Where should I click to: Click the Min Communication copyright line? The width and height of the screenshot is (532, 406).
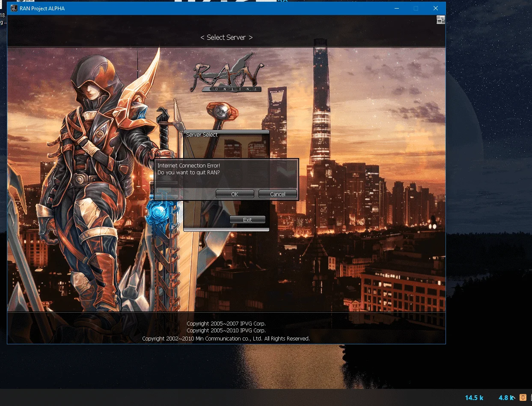(226, 338)
